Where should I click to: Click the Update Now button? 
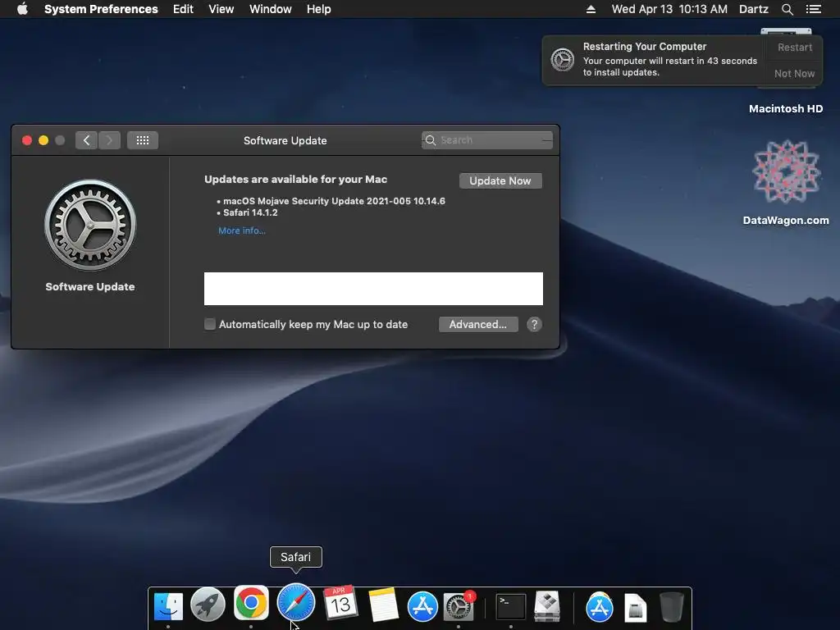click(x=500, y=180)
